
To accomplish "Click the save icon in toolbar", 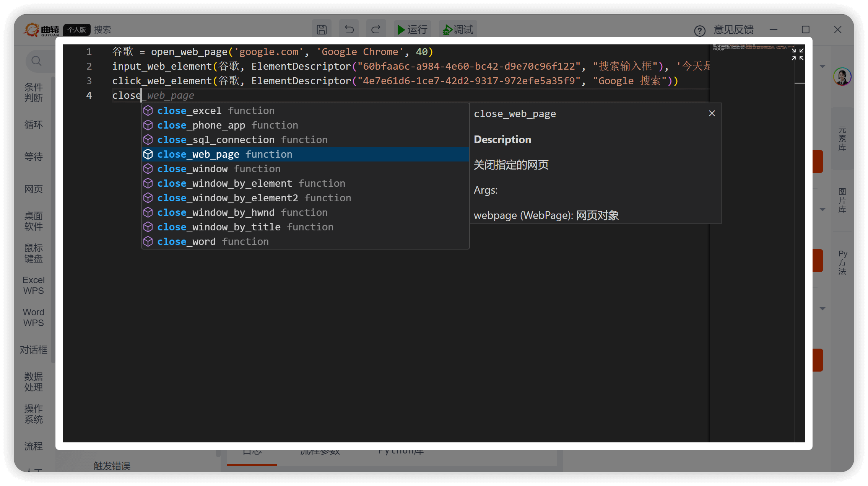I will point(322,29).
